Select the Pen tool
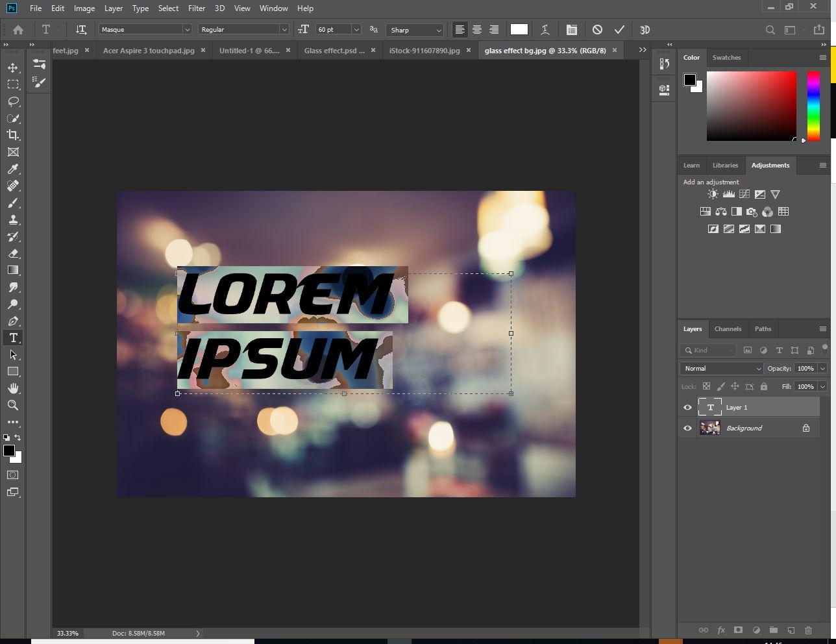836x644 pixels. click(x=13, y=321)
